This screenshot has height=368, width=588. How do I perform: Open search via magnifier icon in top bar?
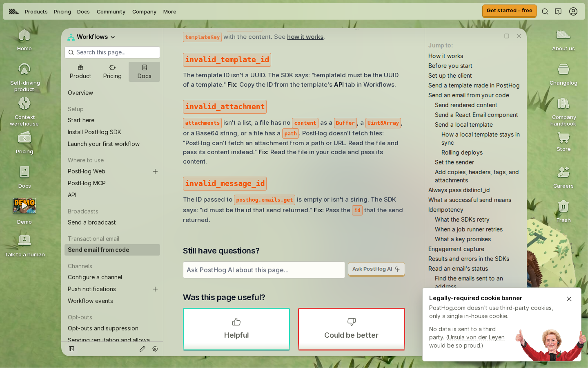545,11
